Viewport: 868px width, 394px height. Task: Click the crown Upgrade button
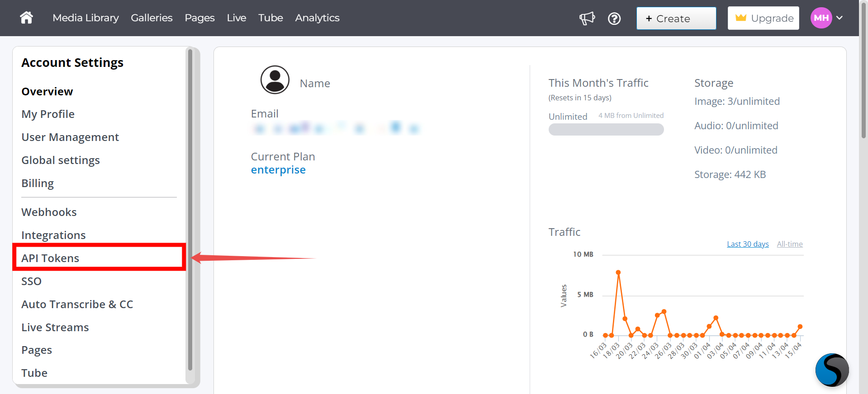pos(764,18)
